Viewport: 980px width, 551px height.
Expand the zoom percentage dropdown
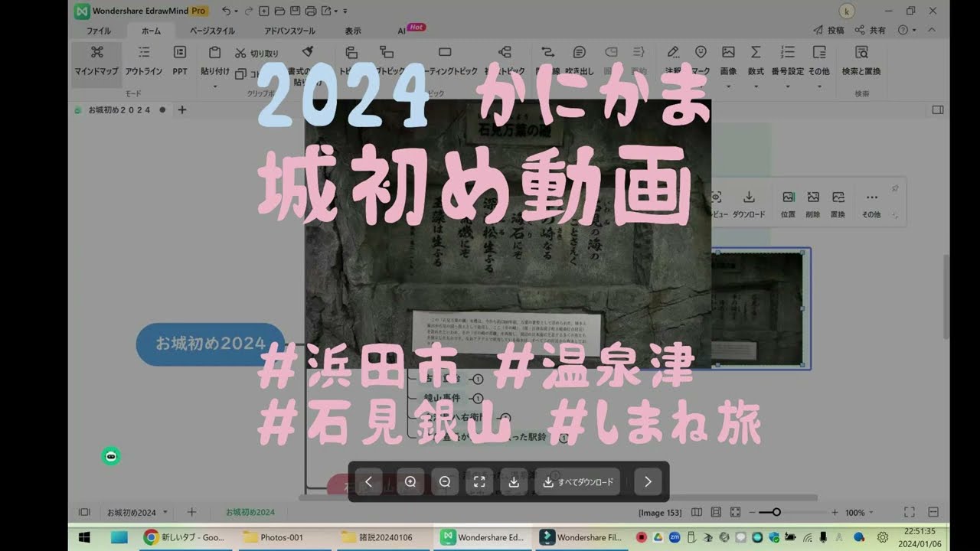(x=871, y=512)
